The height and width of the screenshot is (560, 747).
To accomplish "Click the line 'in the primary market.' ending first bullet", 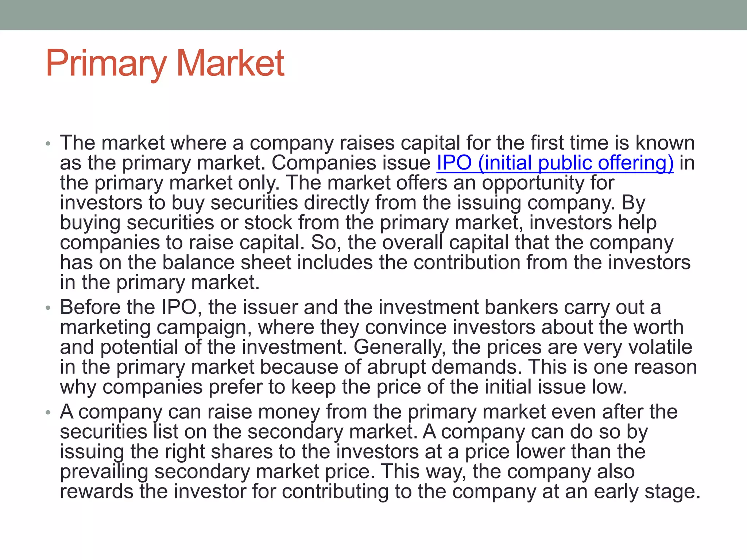I will point(160,283).
